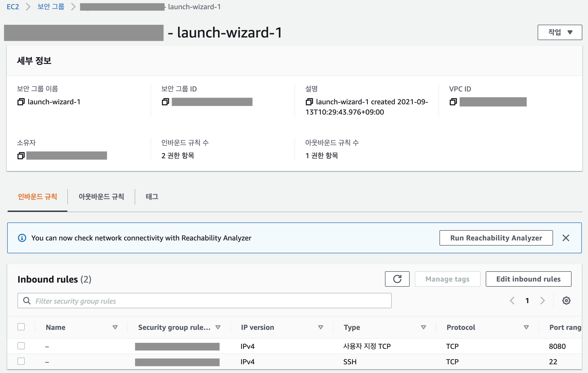Click Run Reachability Analyzer button

(496, 238)
